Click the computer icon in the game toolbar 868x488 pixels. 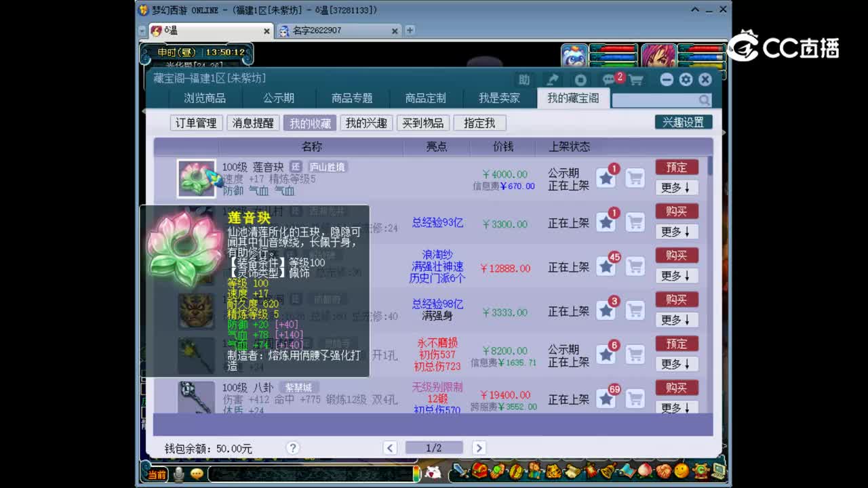click(x=718, y=470)
